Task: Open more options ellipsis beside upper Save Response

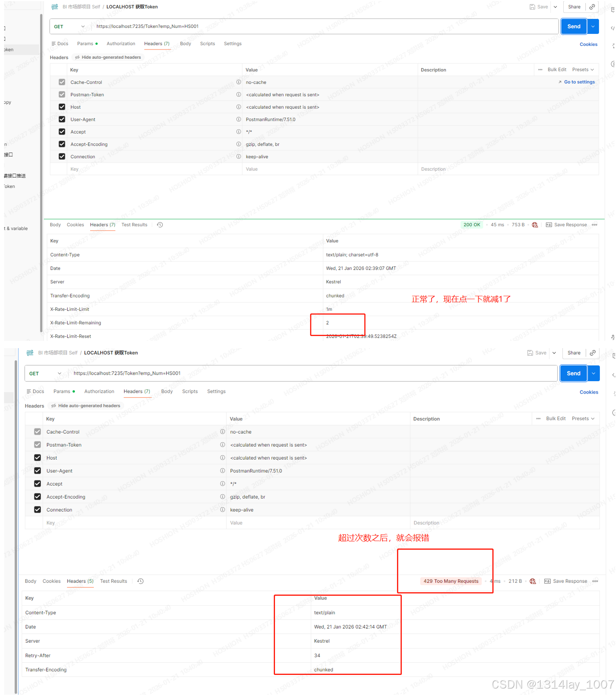Action: point(595,225)
